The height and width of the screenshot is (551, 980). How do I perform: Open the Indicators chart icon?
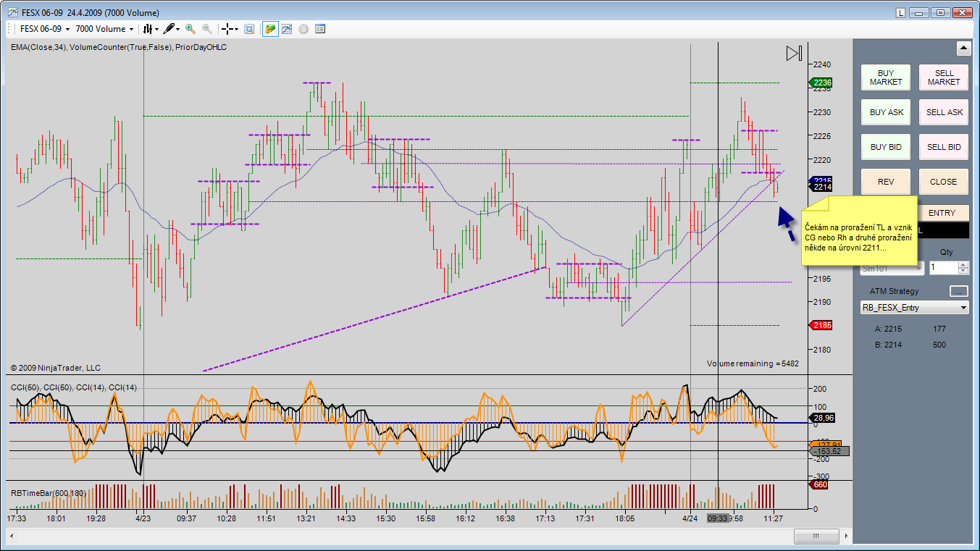[287, 29]
